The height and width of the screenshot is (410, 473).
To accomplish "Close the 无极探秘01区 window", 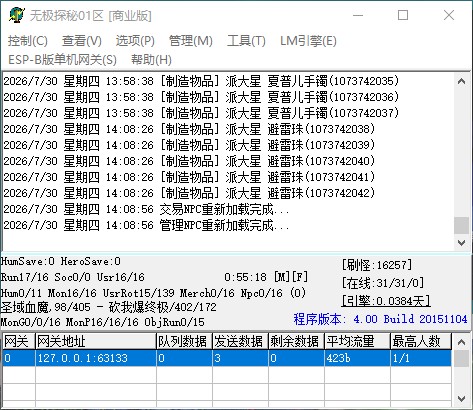I will (449, 15).
